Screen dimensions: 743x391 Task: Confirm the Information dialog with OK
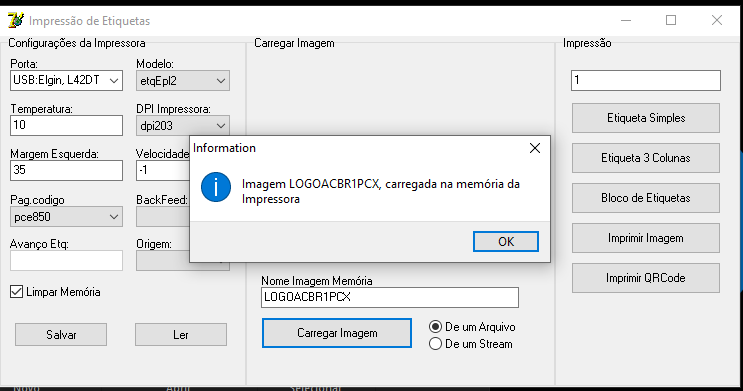pos(506,242)
